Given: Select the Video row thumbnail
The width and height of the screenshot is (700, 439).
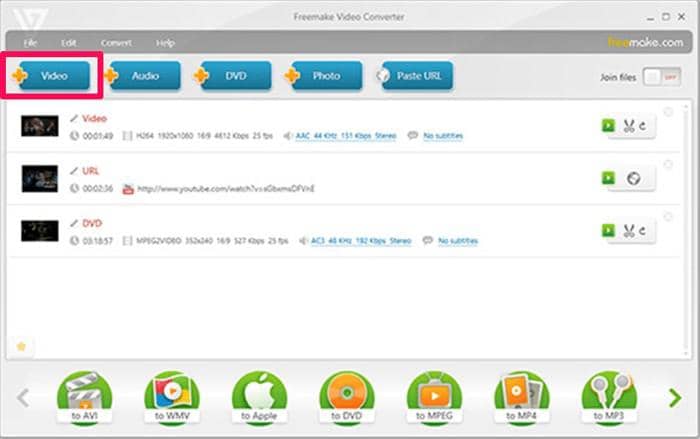Looking at the screenshot, I should 40,125.
